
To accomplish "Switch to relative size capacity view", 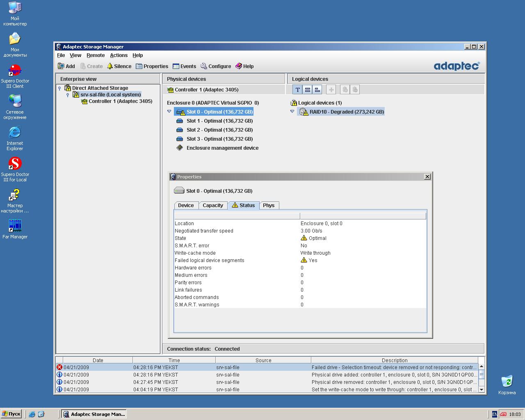I will 317,89.
